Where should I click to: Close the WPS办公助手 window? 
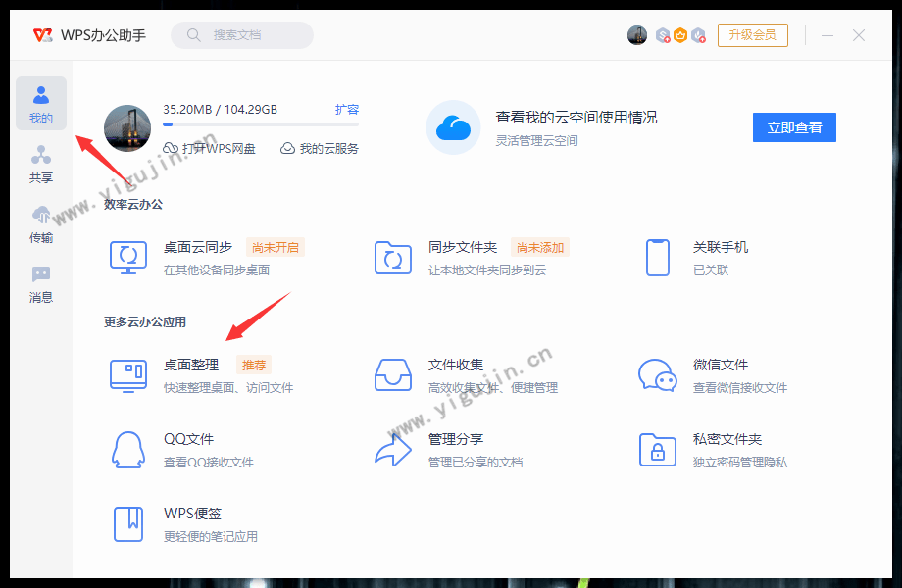click(859, 35)
